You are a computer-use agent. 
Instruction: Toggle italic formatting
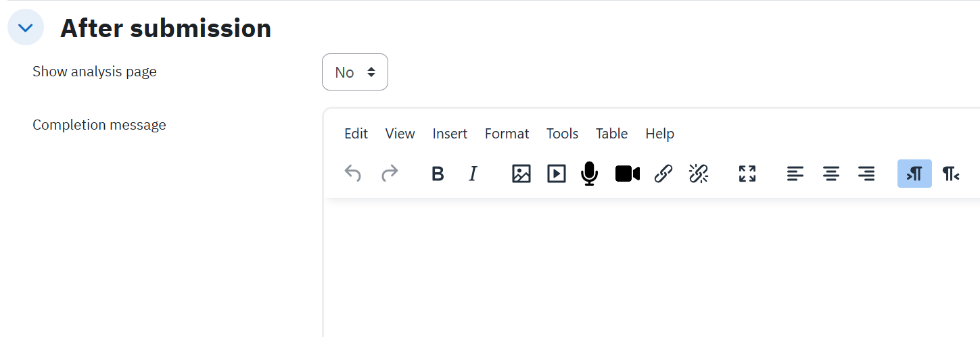473,174
